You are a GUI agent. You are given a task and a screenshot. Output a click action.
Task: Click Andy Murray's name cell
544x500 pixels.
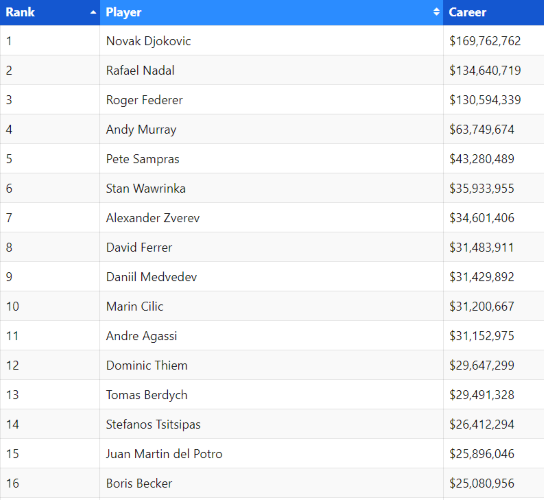pyautogui.click(x=271, y=129)
